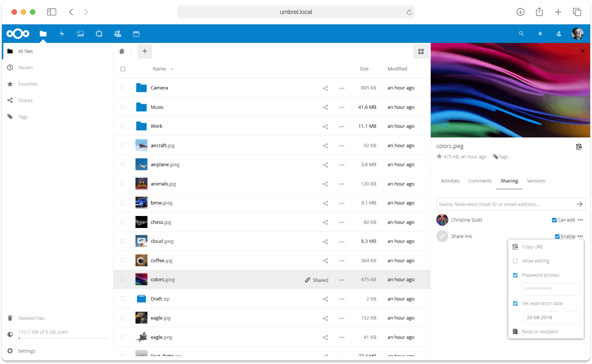
Task: Share the Music folder
Action: coord(325,107)
